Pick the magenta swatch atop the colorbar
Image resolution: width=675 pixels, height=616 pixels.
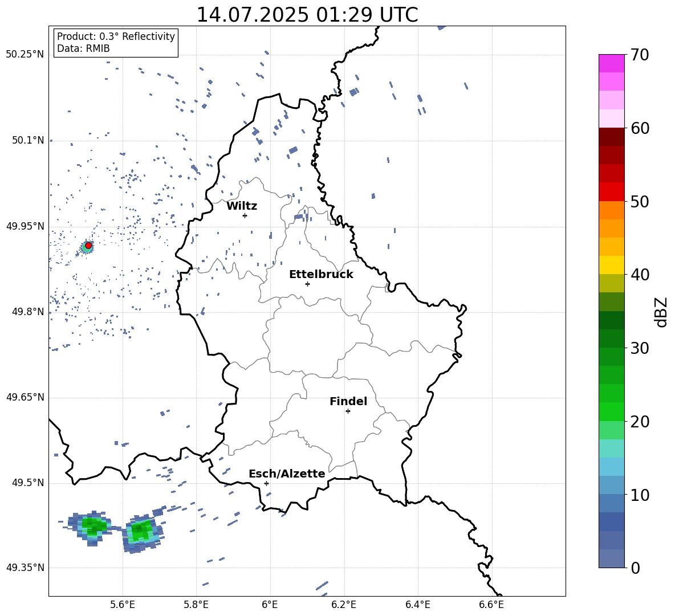(x=611, y=63)
